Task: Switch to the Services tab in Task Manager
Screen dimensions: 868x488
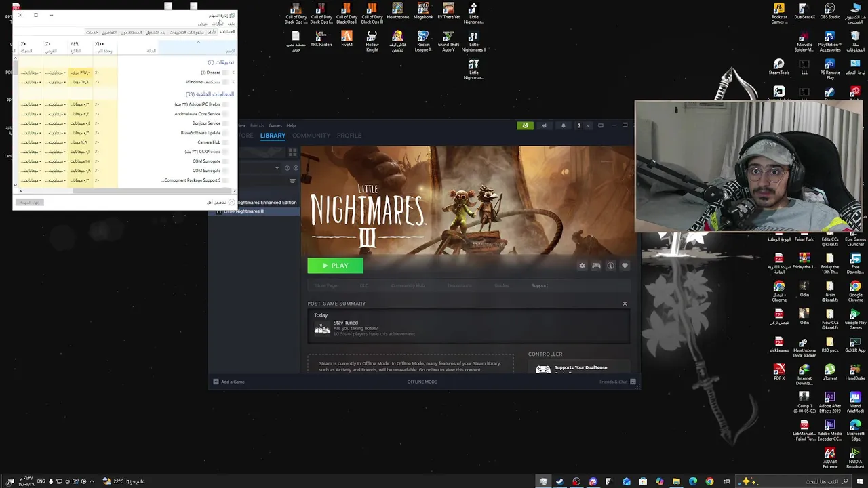Action: [x=92, y=32]
